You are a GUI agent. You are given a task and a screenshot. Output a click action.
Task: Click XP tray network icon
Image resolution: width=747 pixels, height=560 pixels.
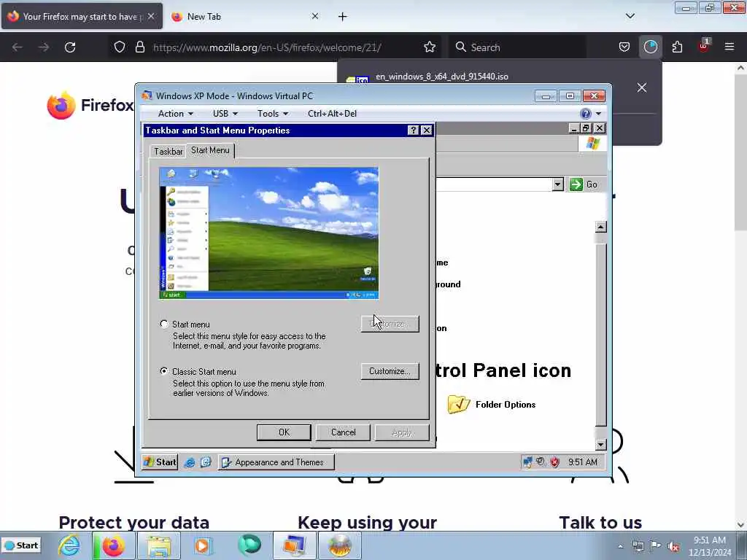point(527,462)
